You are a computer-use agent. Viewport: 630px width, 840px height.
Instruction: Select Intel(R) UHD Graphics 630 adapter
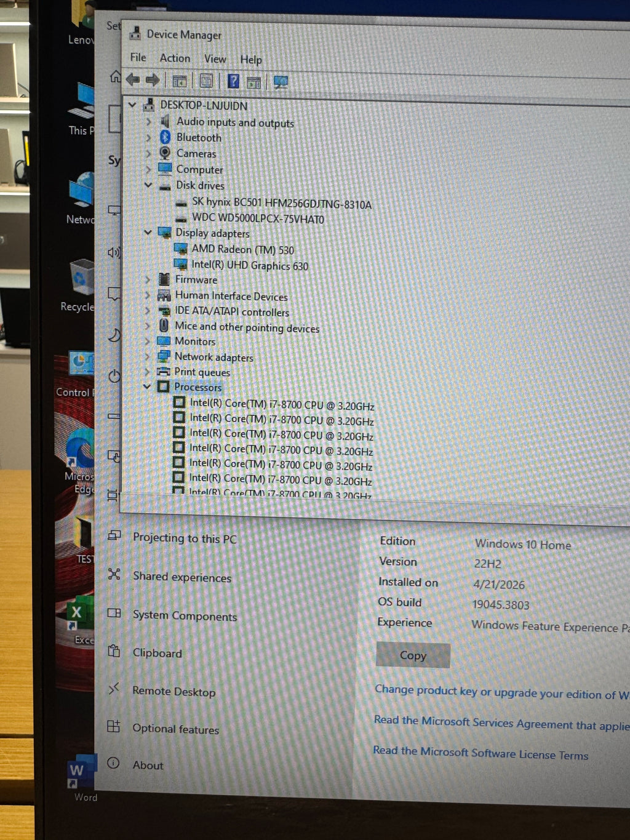coord(250,265)
